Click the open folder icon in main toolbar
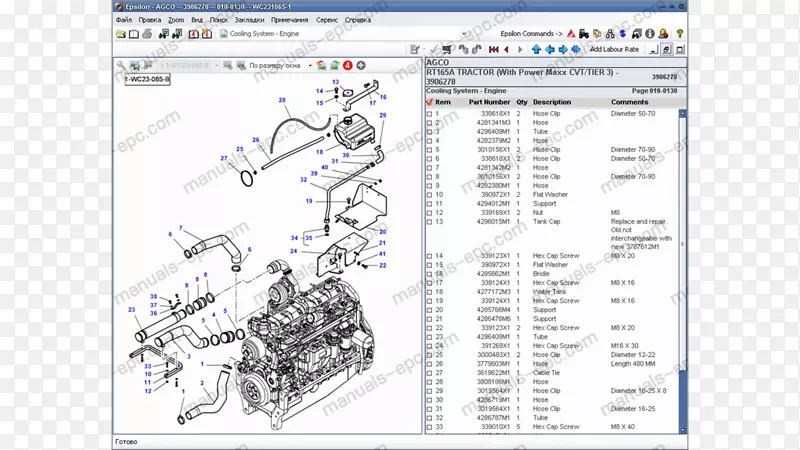 pyautogui.click(x=121, y=33)
